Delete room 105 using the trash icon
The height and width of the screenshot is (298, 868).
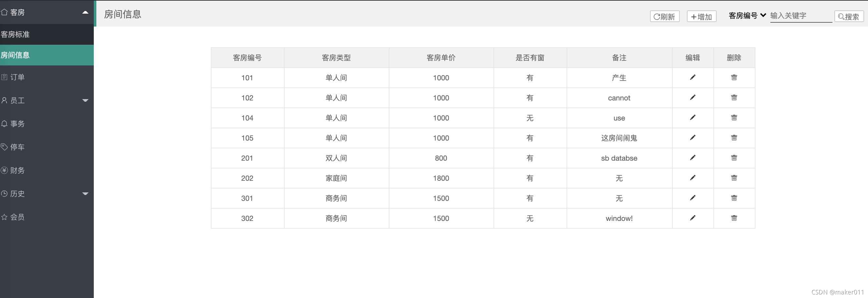734,138
